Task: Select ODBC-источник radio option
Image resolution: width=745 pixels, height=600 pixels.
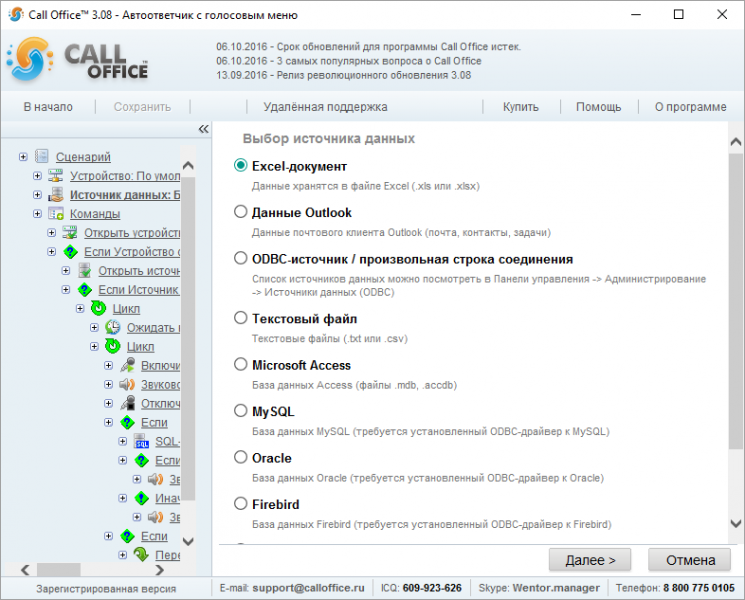Action: [240, 258]
